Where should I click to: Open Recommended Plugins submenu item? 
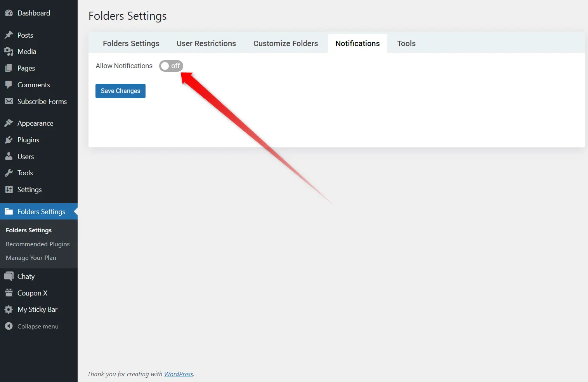click(38, 244)
